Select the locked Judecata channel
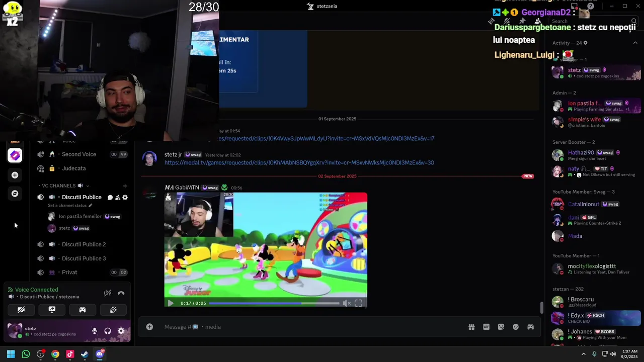This screenshot has width=644, height=362. [84, 168]
